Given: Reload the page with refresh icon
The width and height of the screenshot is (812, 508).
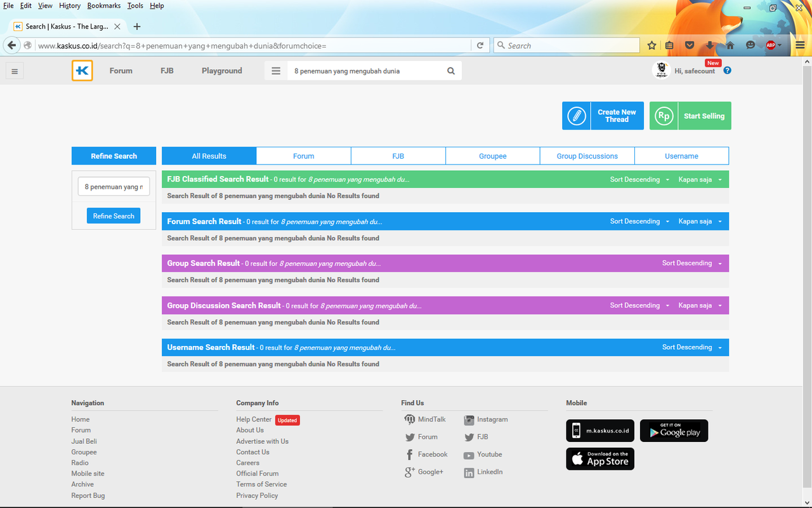Looking at the screenshot, I should (480, 45).
